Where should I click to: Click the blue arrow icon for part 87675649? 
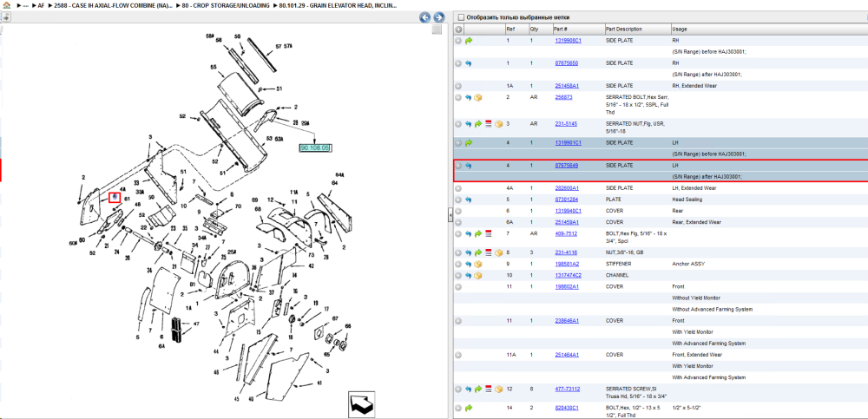point(469,166)
